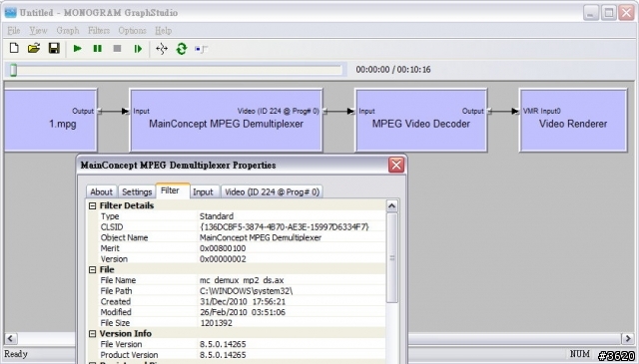Click the File Size value 1201392
639x364 pixels.
coord(216,323)
